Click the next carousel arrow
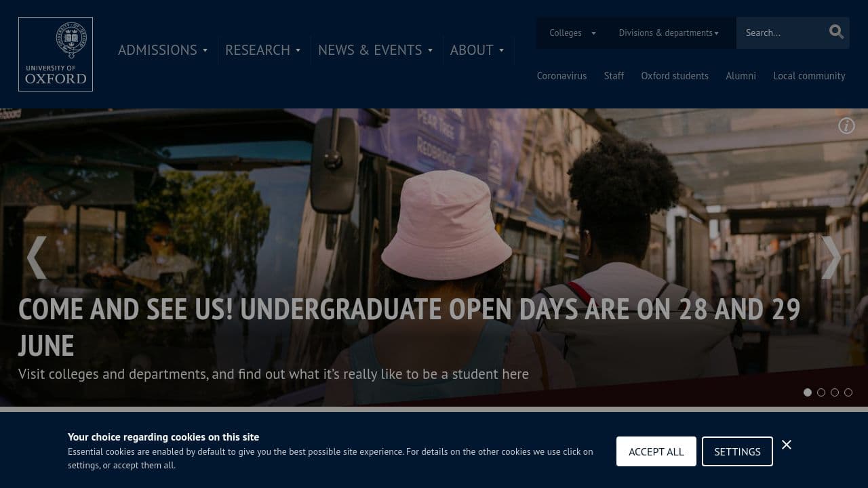Screen dimensions: 868x488 (831, 258)
